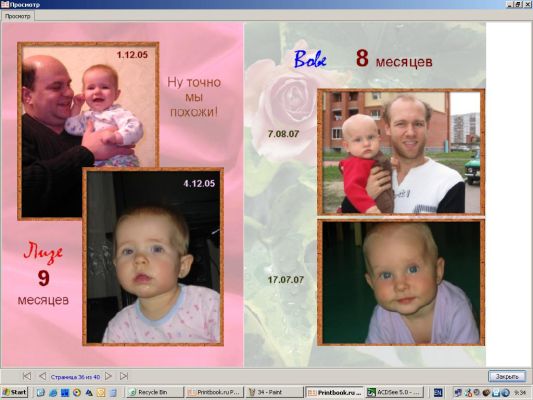533x400 pixels.
Task: Switch to the 34 - Paint taskbar window
Action: 274,393
